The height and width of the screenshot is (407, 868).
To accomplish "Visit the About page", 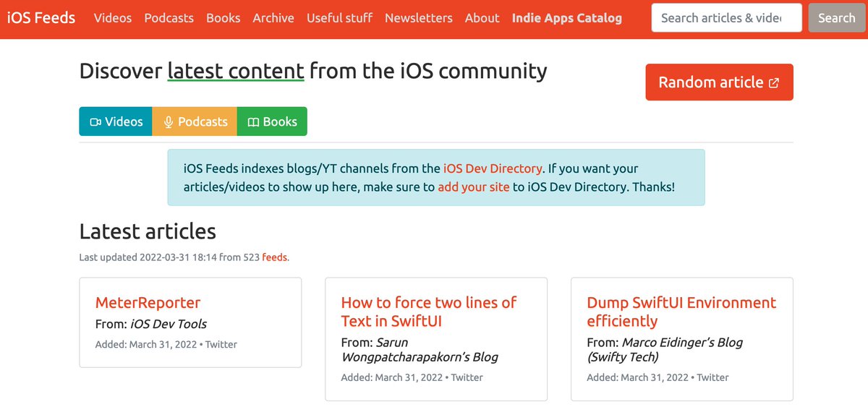I will coord(482,17).
